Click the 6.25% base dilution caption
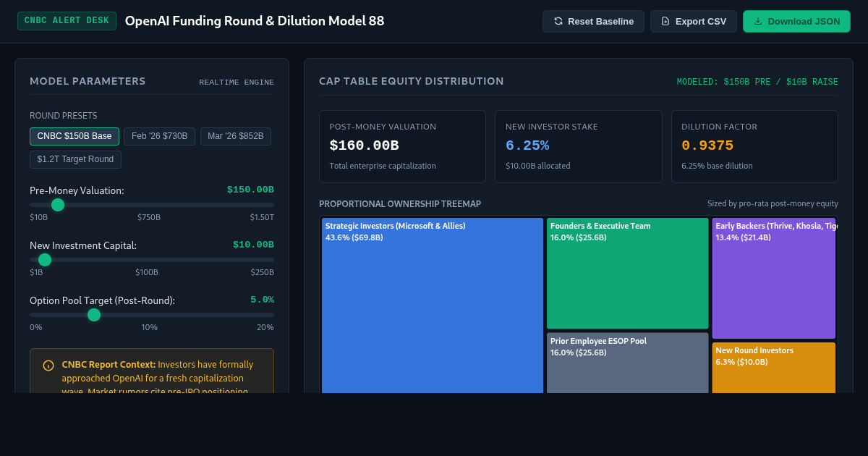Viewport: 868px width, 456px height. 717,166
